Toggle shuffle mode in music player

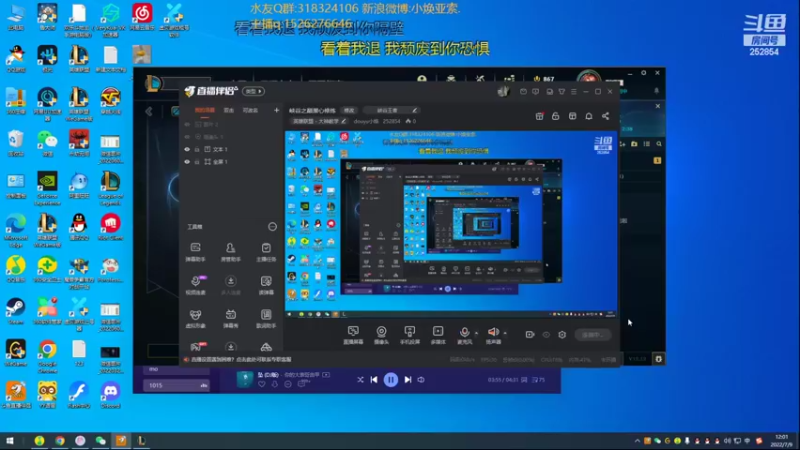coord(360,380)
